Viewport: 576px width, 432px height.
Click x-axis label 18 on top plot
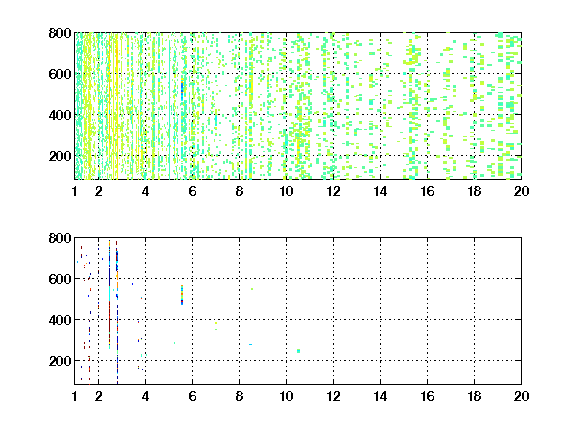point(474,191)
